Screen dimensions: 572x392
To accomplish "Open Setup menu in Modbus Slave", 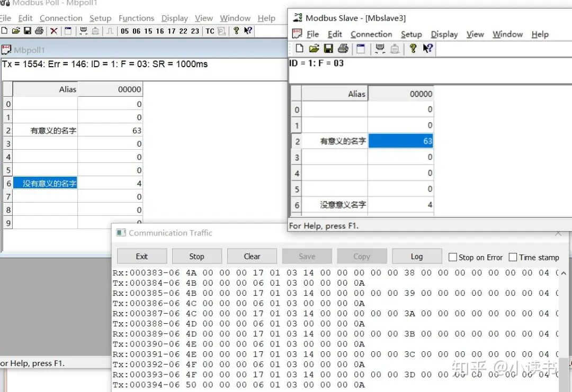I will (412, 34).
